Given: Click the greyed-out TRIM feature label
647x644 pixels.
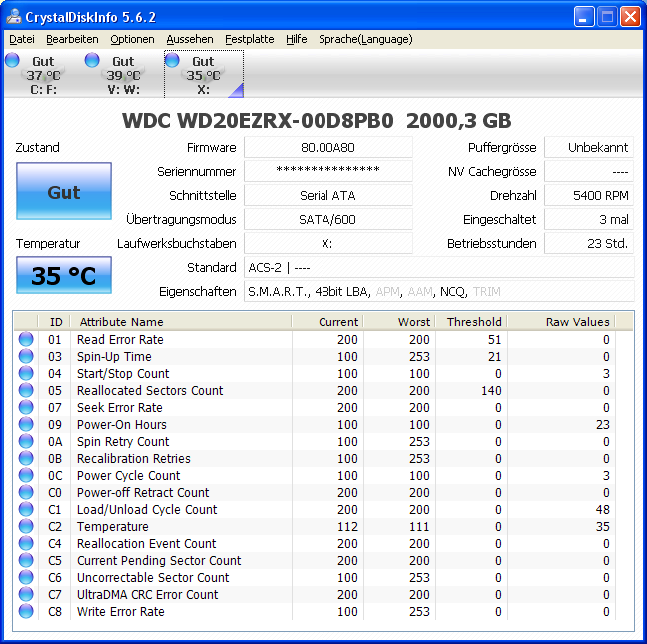Looking at the screenshot, I should pyautogui.click(x=487, y=292).
